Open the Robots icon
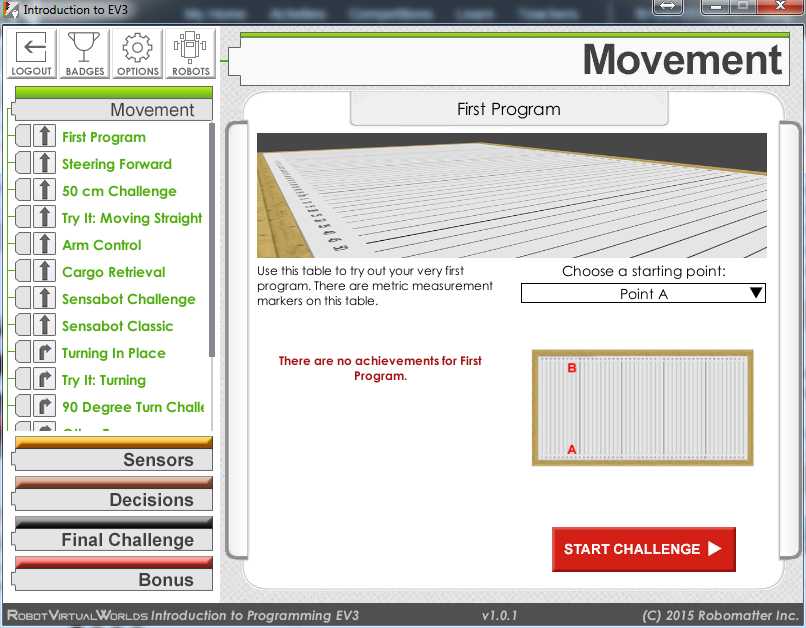 tap(190, 53)
